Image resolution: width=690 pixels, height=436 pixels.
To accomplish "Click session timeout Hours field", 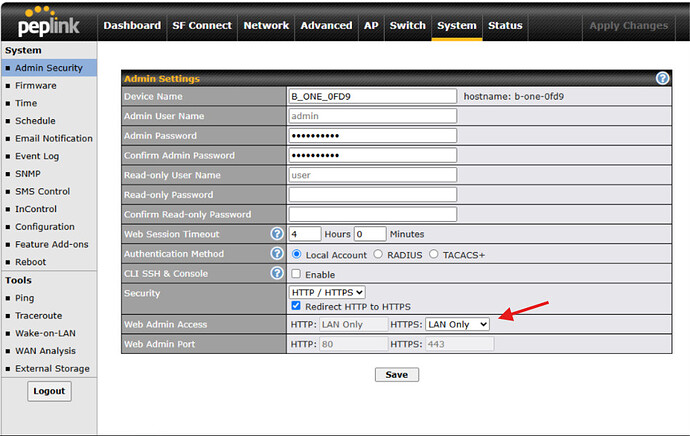I will click(x=305, y=234).
